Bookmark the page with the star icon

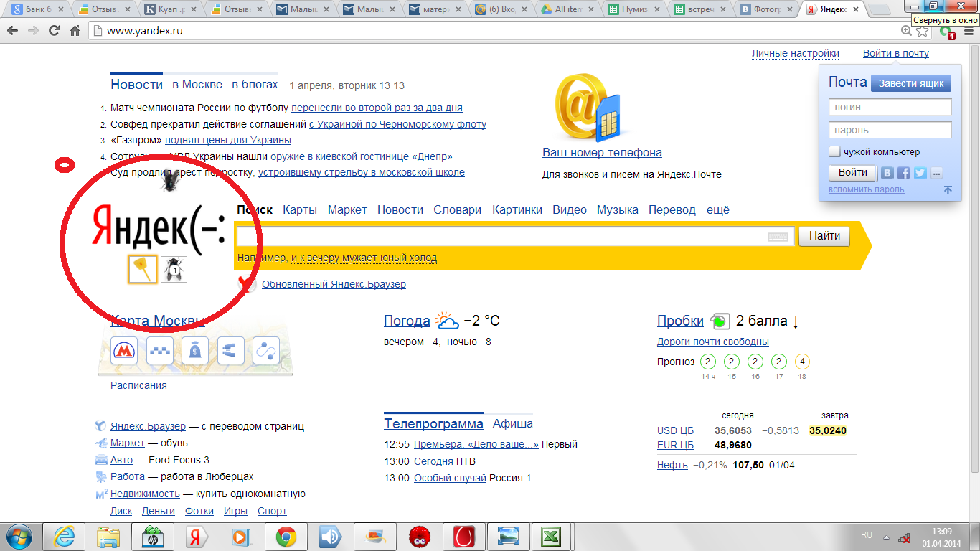(923, 32)
